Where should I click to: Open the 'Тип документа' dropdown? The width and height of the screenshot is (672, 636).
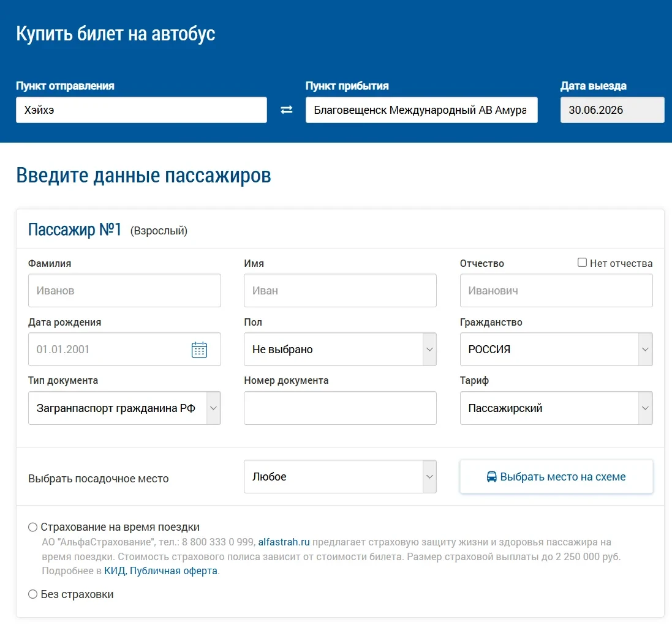(x=124, y=408)
